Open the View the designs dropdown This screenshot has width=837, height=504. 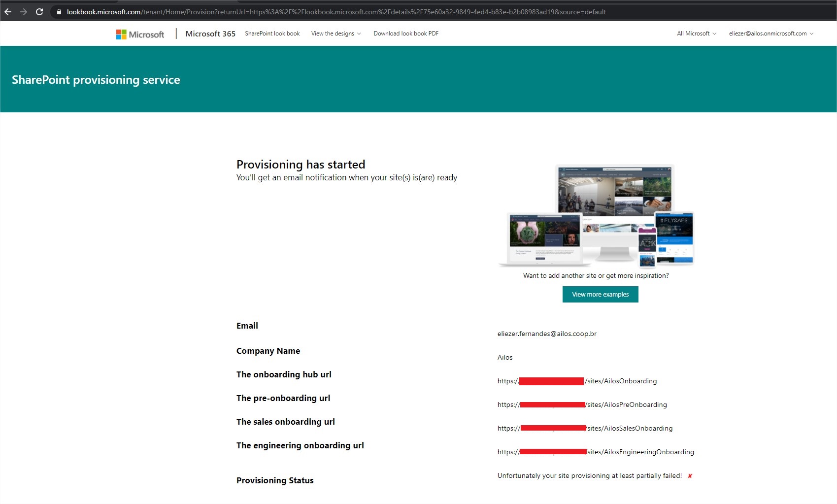[335, 34]
